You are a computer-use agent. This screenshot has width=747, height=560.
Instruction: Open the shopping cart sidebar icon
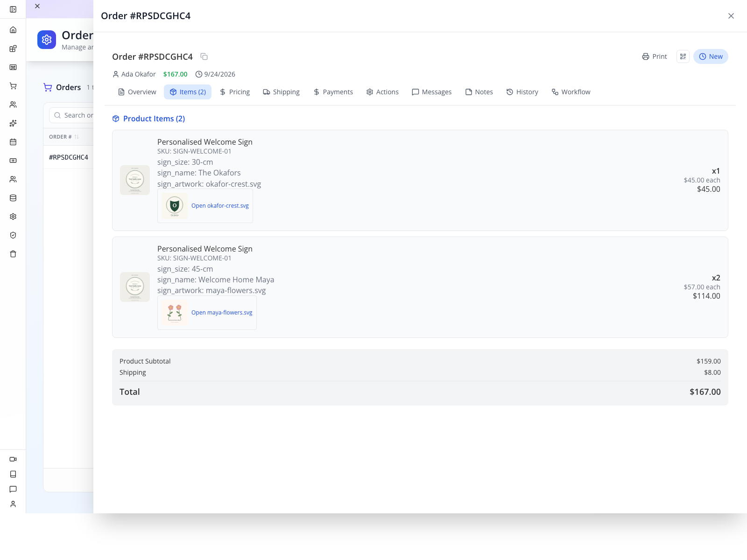(x=13, y=86)
